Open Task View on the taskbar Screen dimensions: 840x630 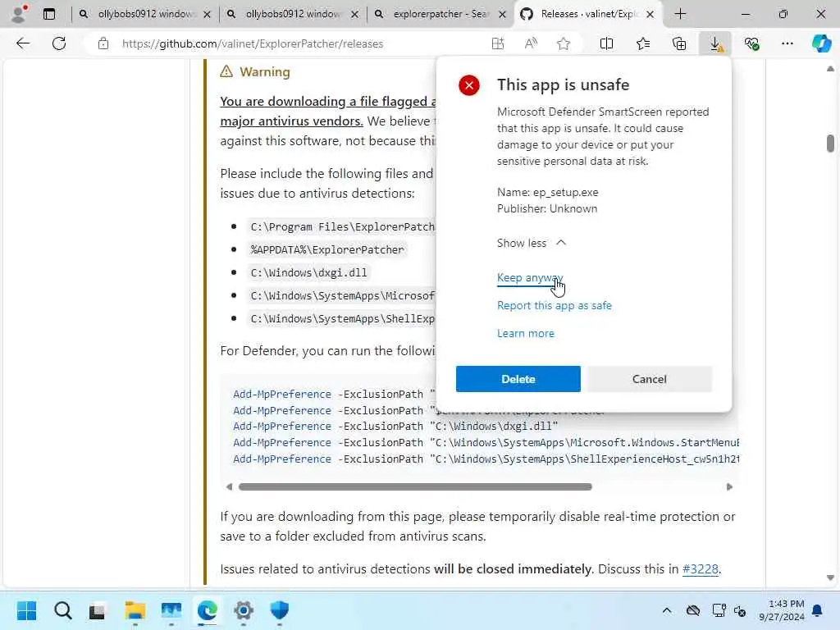[98, 610]
